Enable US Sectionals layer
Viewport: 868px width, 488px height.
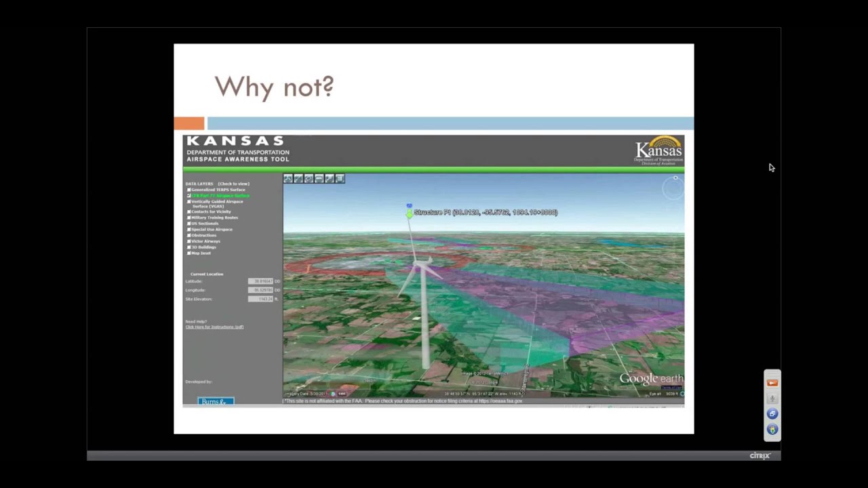click(x=189, y=224)
